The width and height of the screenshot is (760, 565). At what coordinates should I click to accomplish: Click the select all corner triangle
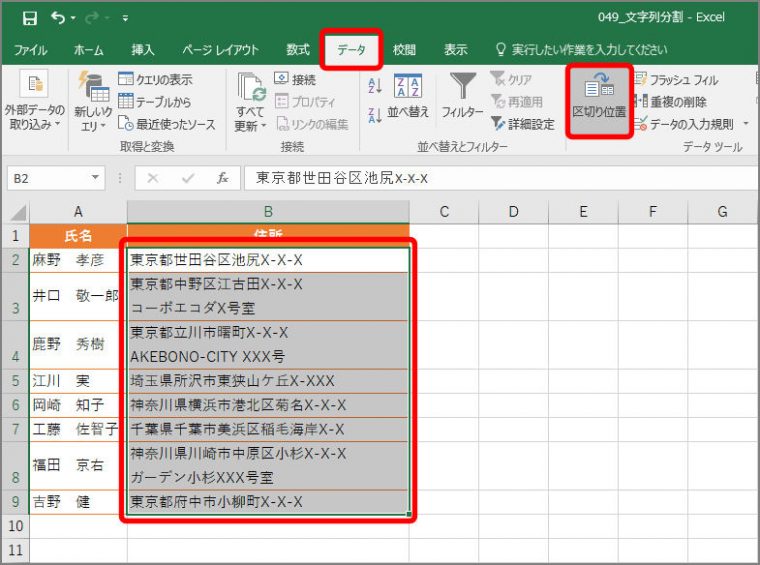click(x=17, y=212)
